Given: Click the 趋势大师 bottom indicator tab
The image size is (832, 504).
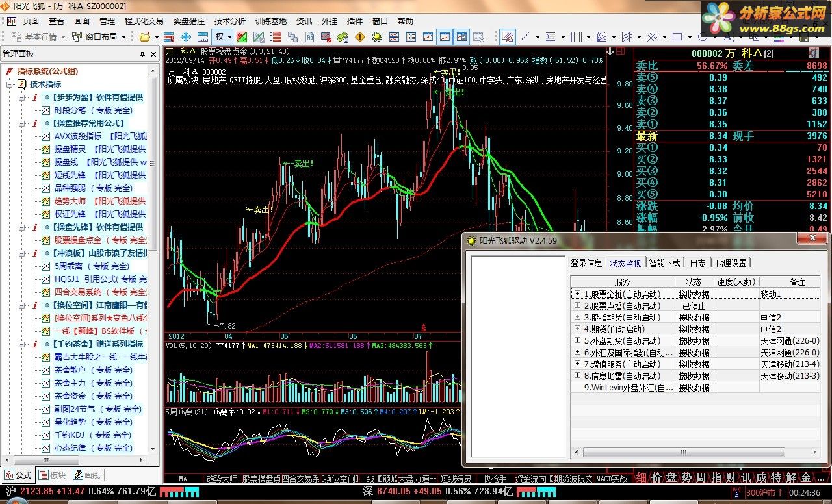Looking at the screenshot, I should click(222, 479).
